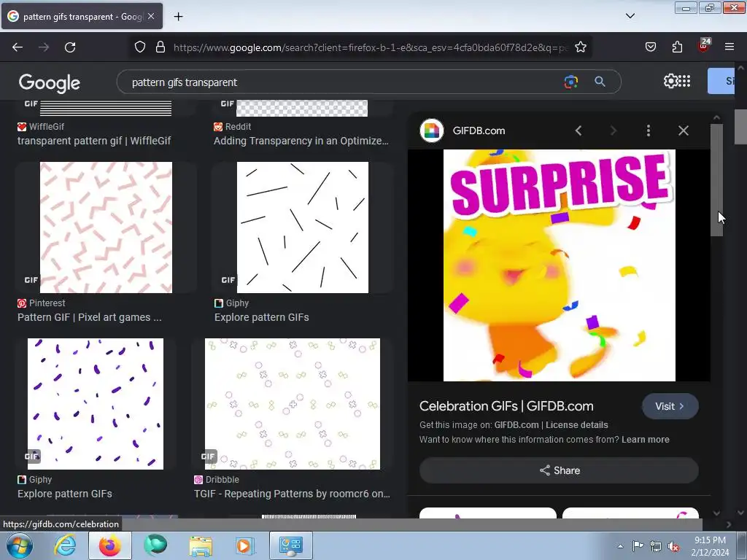This screenshot has height=560, width=747.
Task: Open the media player taskbar icon
Action: click(245, 545)
